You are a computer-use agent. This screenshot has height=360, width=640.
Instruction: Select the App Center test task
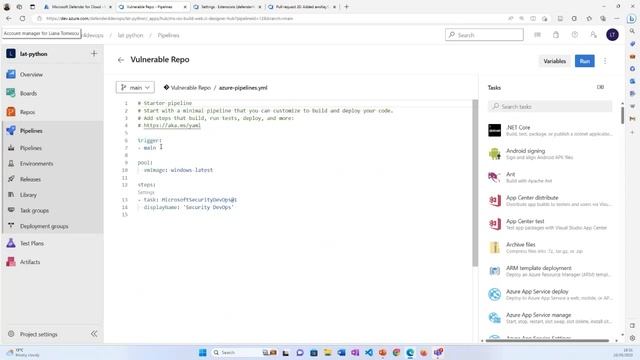click(550, 224)
